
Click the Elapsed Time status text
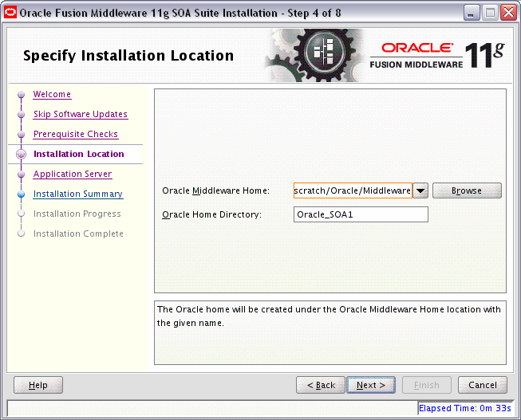pyautogui.click(x=465, y=408)
